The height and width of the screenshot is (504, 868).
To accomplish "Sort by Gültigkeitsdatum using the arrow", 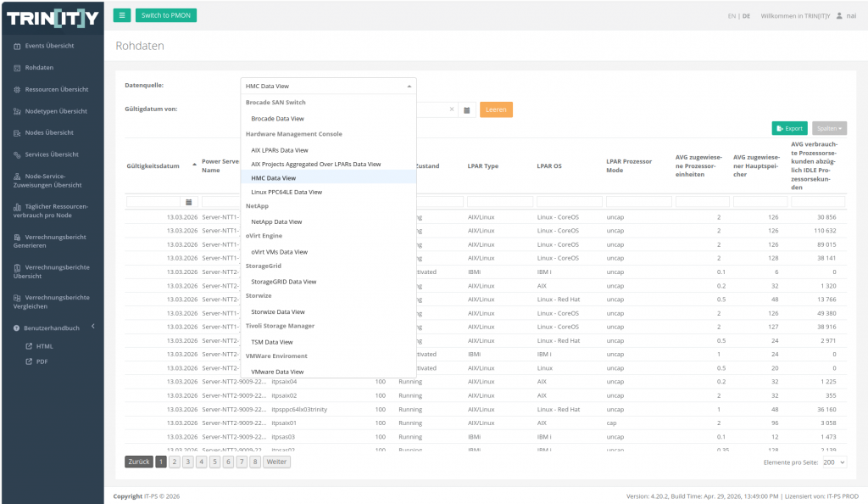I will point(194,165).
